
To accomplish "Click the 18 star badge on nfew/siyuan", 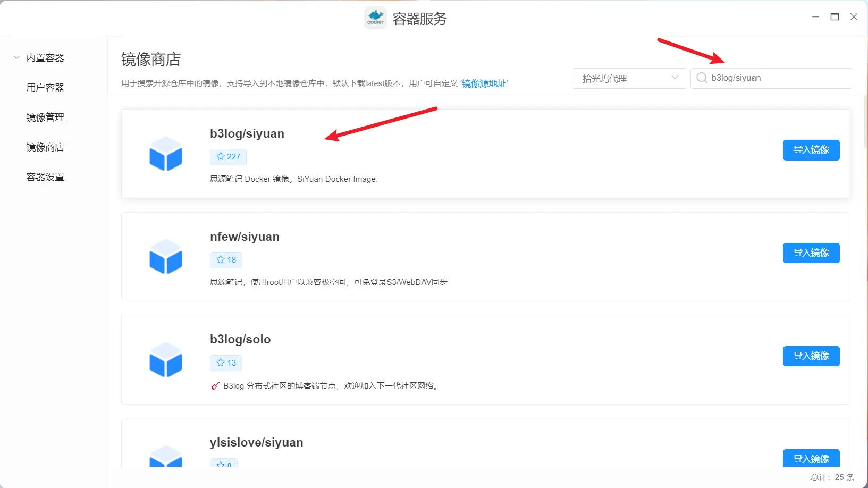I will click(x=226, y=260).
